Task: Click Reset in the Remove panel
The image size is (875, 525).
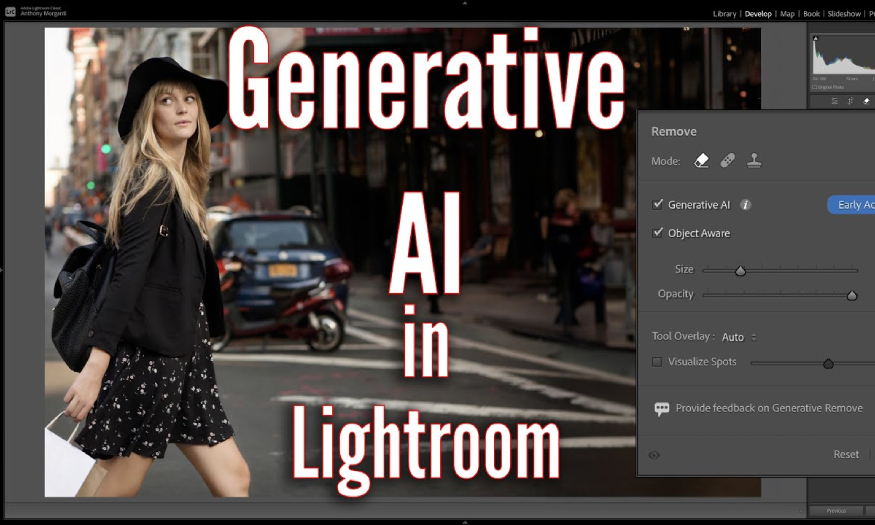Action: [846, 454]
